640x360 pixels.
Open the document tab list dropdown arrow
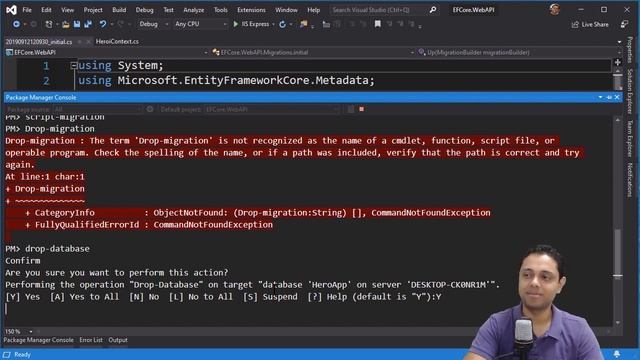point(619,42)
